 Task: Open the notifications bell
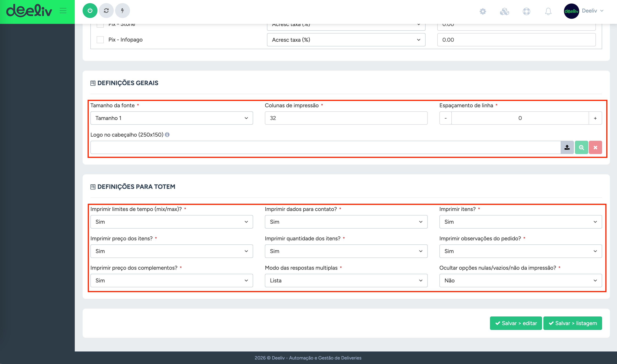coord(548,11)
